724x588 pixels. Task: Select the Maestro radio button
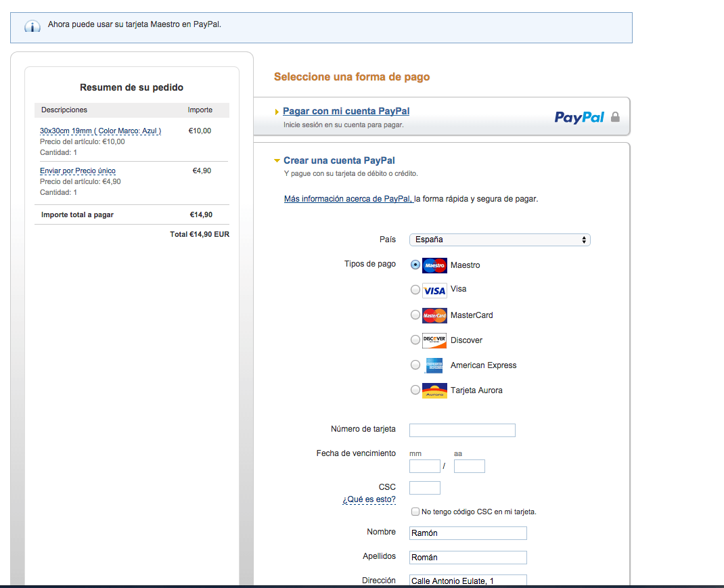(x=415, y=265)
